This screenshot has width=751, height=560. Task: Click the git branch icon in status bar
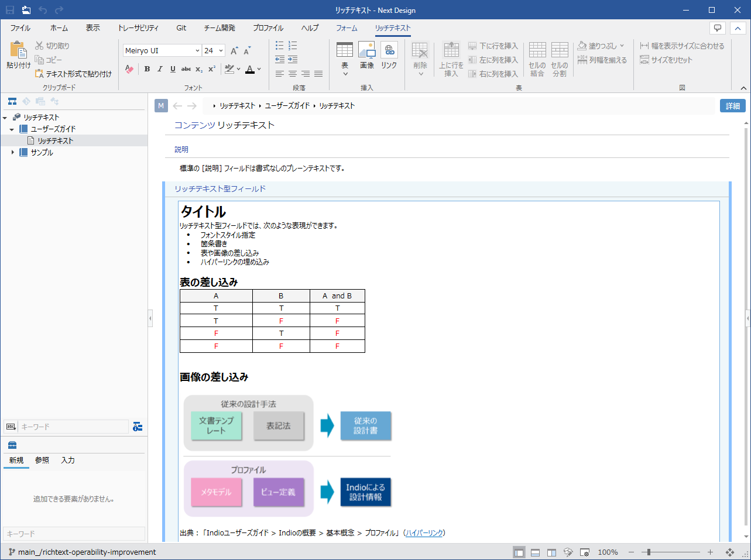point(12,552)
